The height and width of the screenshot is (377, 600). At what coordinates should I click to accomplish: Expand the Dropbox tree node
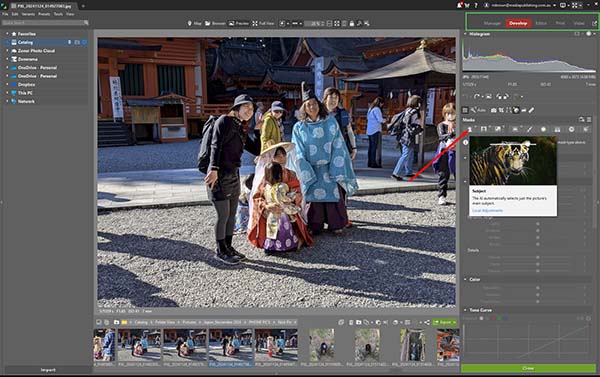[x=7, y=85]
